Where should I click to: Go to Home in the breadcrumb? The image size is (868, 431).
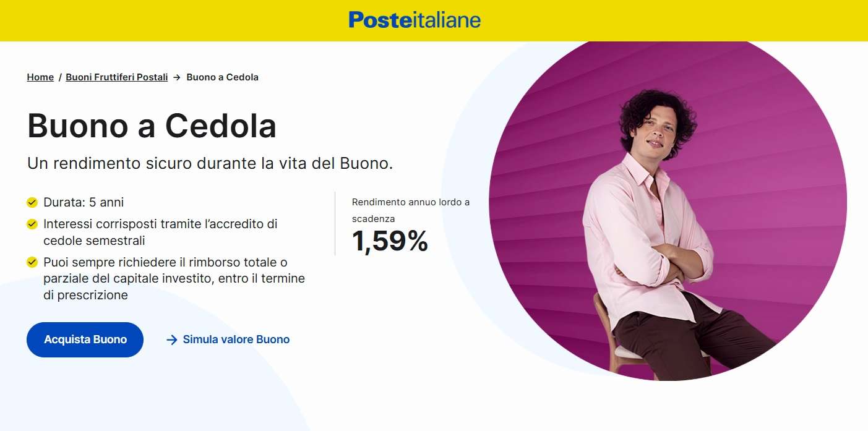pos(40,77)
